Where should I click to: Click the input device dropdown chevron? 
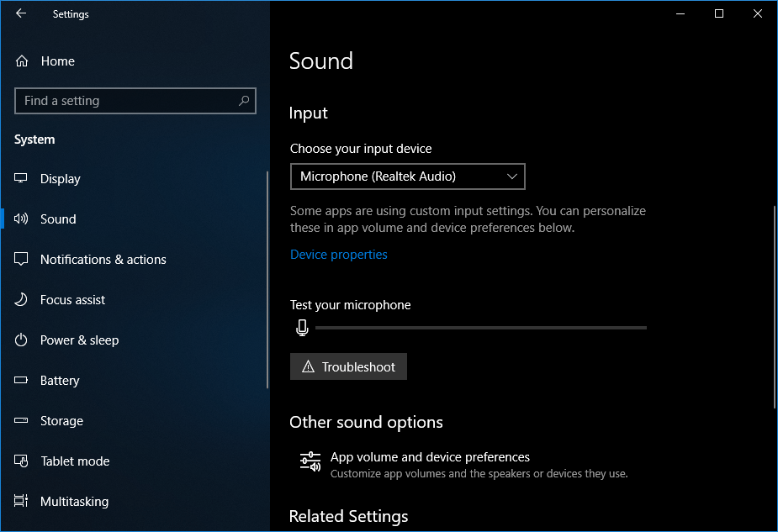(x=512, y=176)
